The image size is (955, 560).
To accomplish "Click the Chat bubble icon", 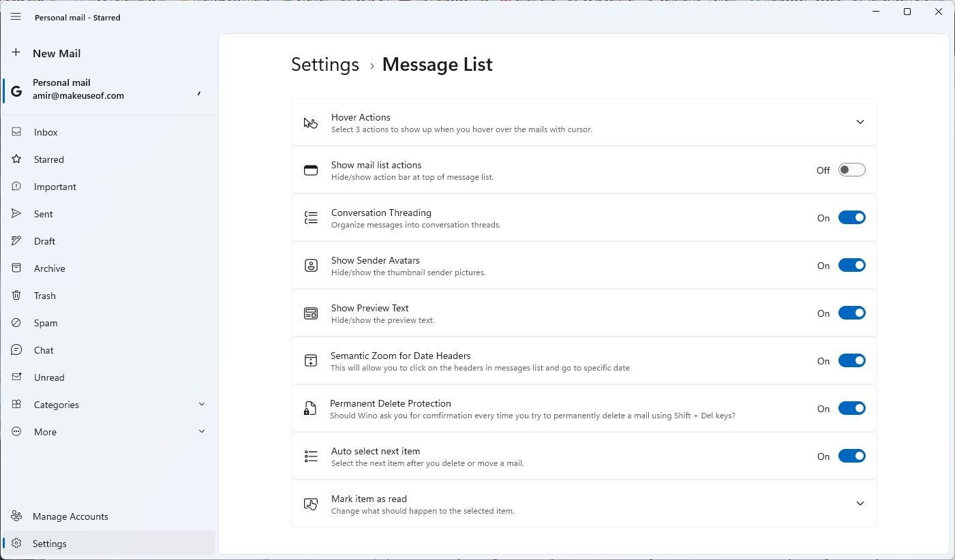I will [17, 350].
